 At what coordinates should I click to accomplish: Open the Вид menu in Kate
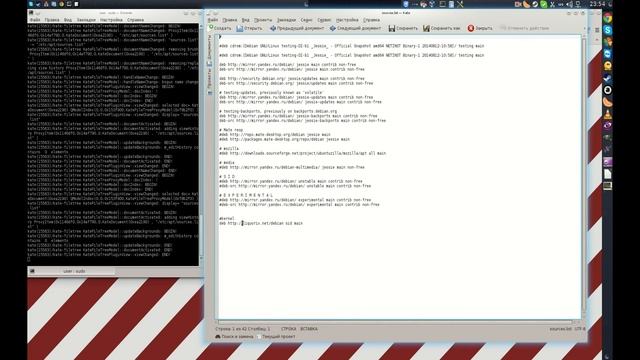coord(245,20)
